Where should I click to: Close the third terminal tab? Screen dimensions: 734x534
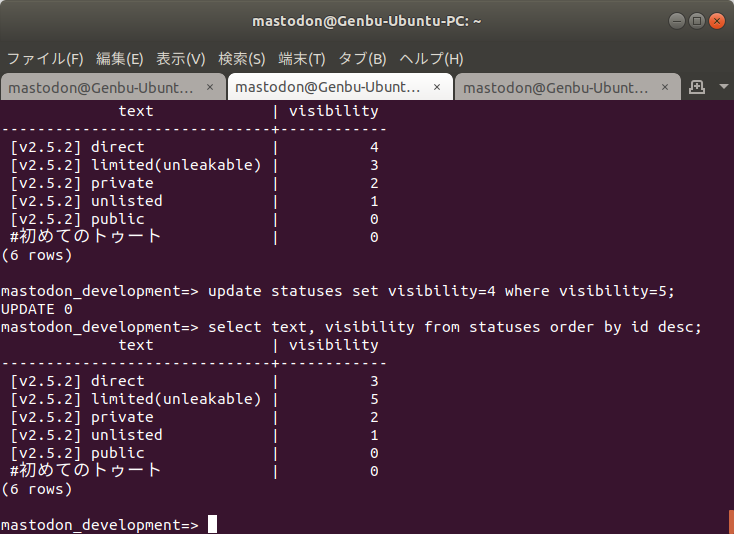(666, 87)
